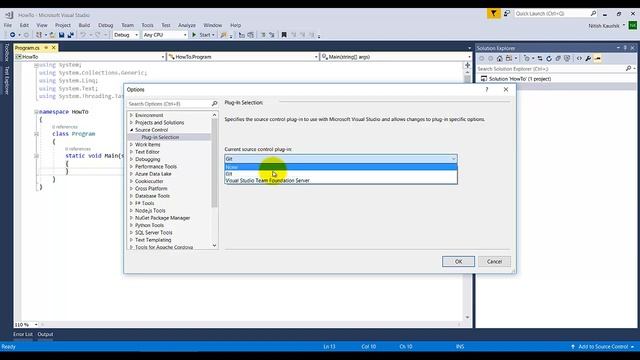Click the View Code icon in Solution Explorer
The image size is (640, 360).
[x=579, y=58]
